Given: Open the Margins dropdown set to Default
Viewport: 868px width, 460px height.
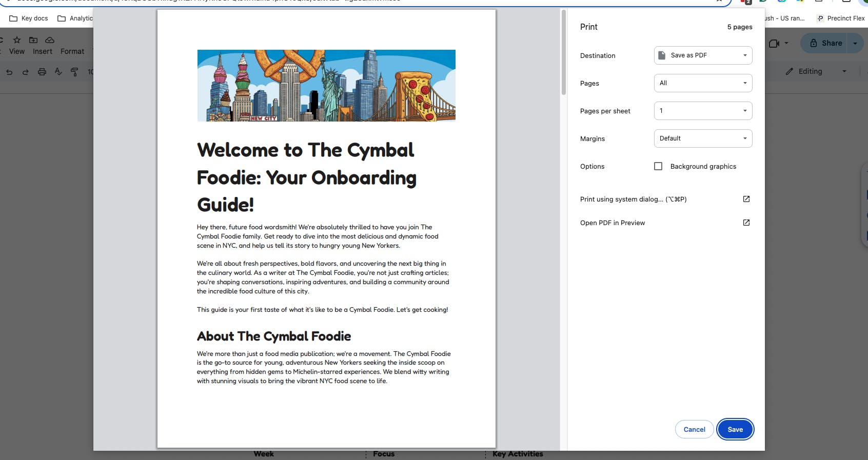Looking at the screenshot, I should pos(703,138).
